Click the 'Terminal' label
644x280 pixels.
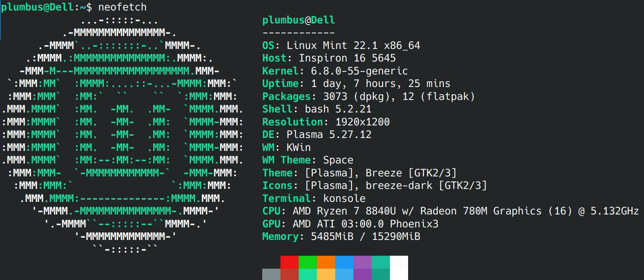click(287, 198)
